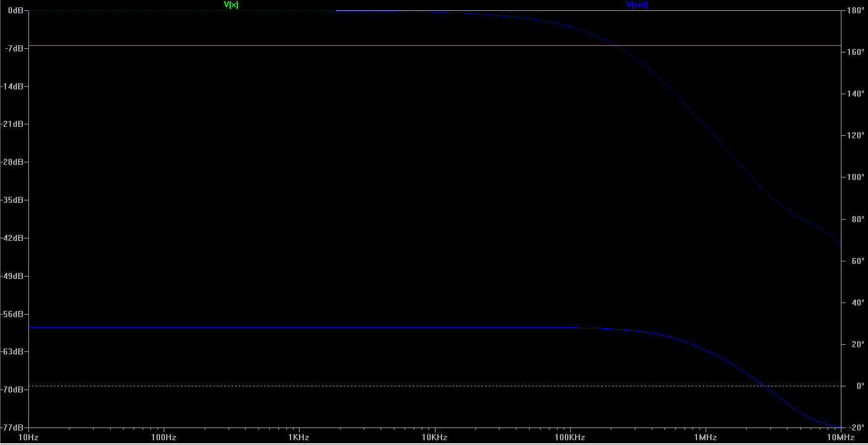Screen dimensions: 868x445
Task: Select the green V(x) trace label
Action: (x=231, y=5)
